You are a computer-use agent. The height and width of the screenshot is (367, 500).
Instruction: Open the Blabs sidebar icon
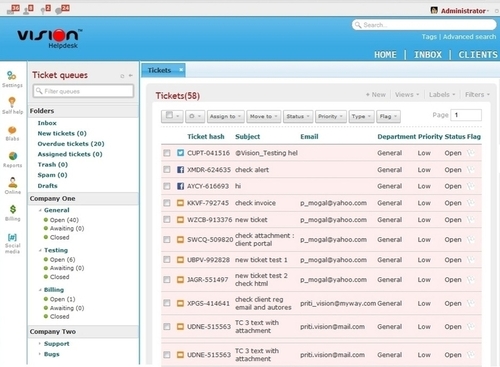[12, 130]
